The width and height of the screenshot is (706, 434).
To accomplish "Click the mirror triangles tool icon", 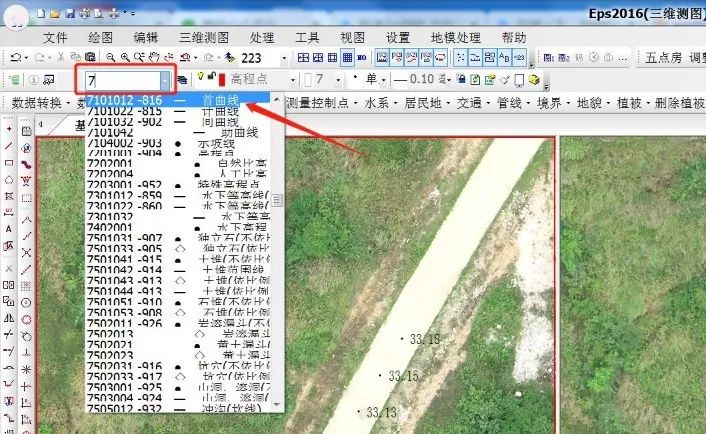I will coord(9,318).
